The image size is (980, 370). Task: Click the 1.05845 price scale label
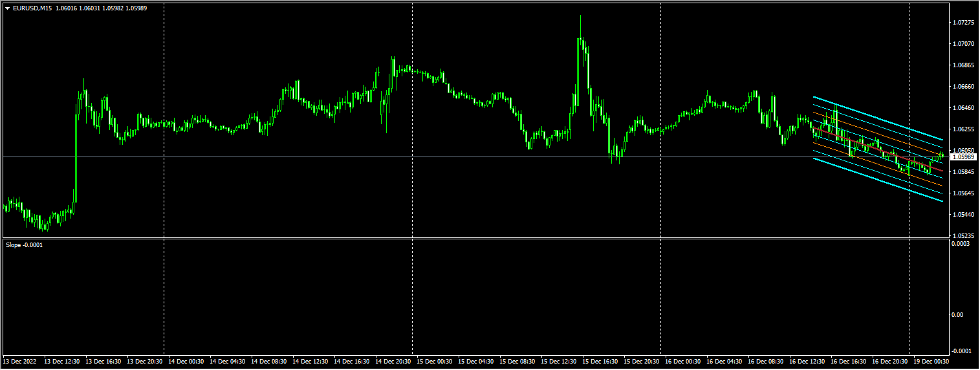tap(963, 172)
